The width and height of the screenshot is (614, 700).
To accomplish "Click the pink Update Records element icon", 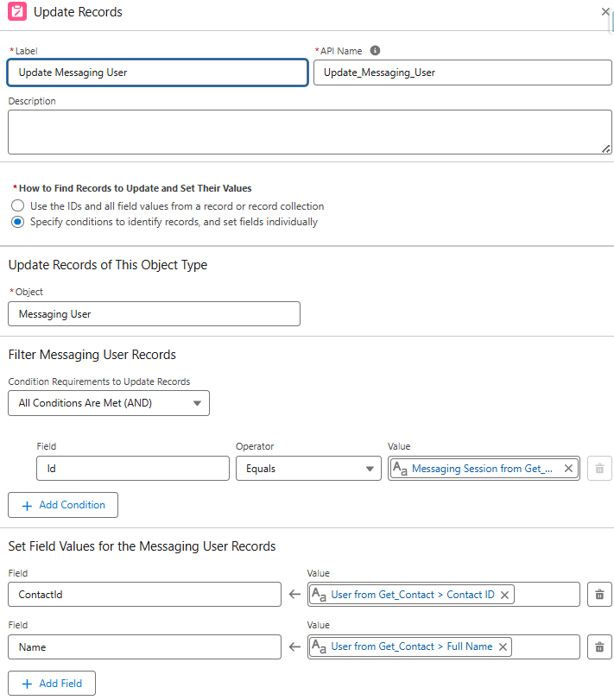I will (16, 12).
